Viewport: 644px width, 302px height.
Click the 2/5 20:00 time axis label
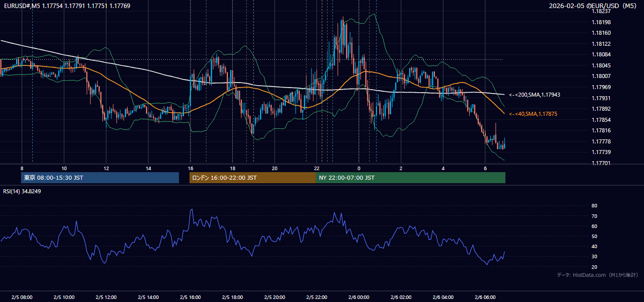pos(275,297)
